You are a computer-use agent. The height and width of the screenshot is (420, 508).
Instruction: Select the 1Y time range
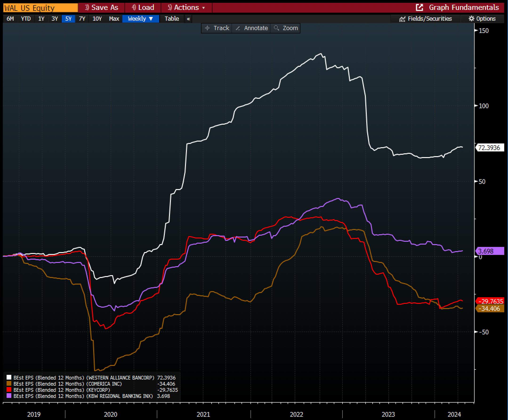pyautogui.click(x=41, y=19)
